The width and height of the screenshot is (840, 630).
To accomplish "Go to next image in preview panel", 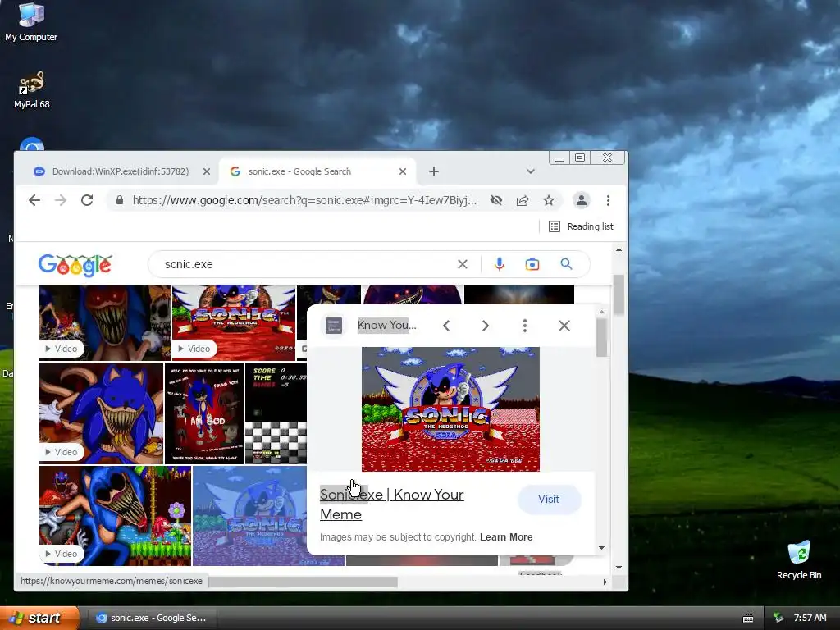I will [x=486, y=326].
